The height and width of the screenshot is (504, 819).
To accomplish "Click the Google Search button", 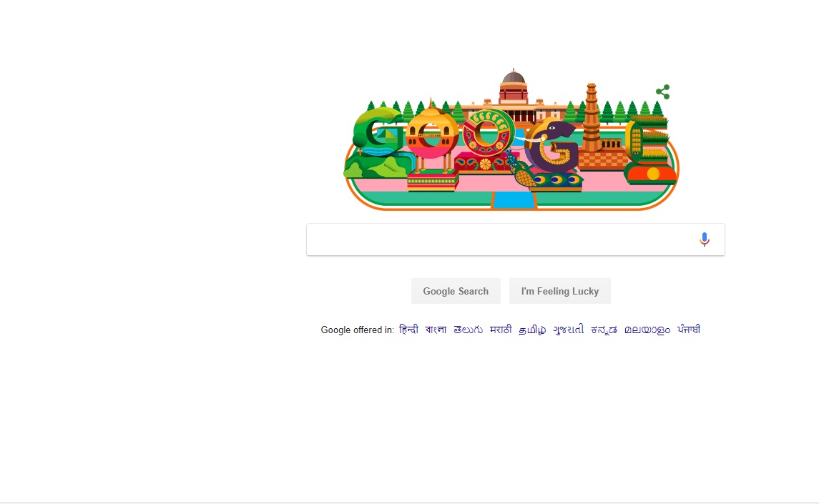I will pyautogui.click(x=456, y=291).
